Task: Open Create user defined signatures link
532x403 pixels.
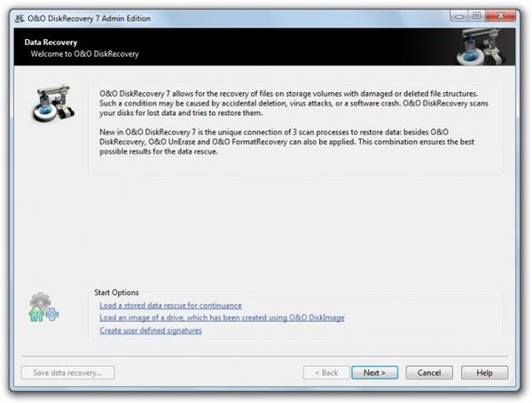Action: [x=151, y=330]
